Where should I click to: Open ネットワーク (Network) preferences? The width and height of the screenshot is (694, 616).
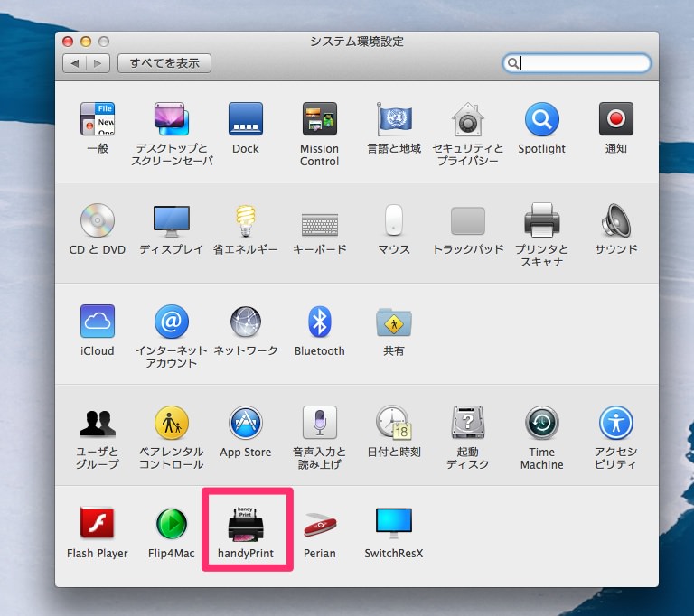tap(246, 322)
